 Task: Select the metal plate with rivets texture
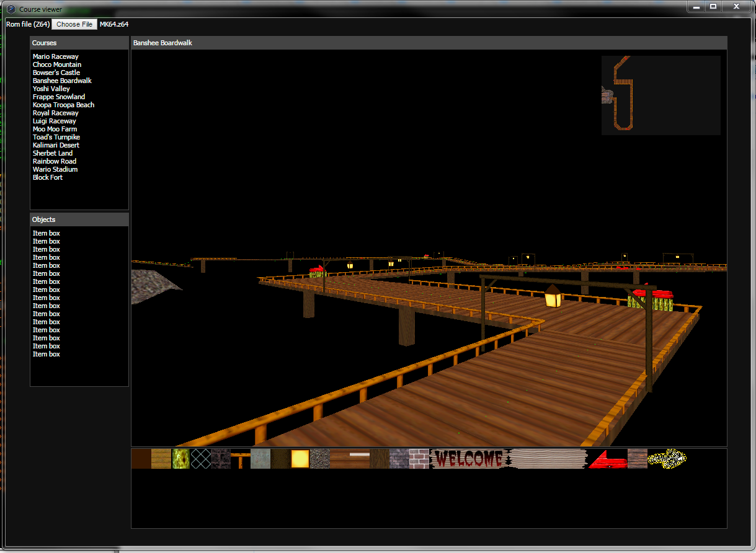260,459
